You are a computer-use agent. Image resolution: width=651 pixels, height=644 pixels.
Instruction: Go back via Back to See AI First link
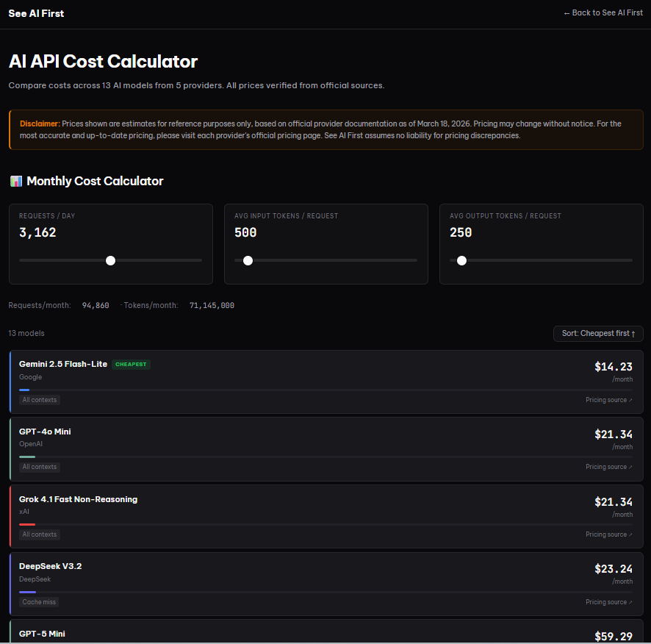coord(603,13)
